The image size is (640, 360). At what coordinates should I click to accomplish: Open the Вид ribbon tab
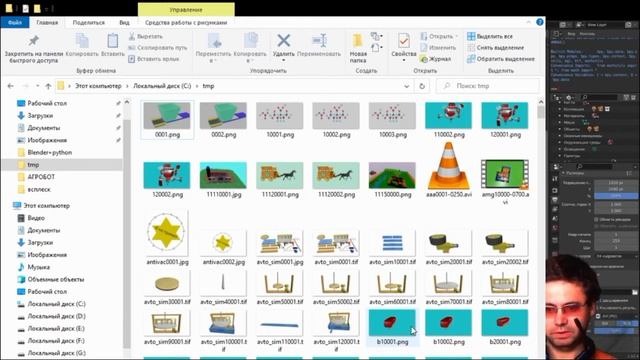[x=124, y=22]
